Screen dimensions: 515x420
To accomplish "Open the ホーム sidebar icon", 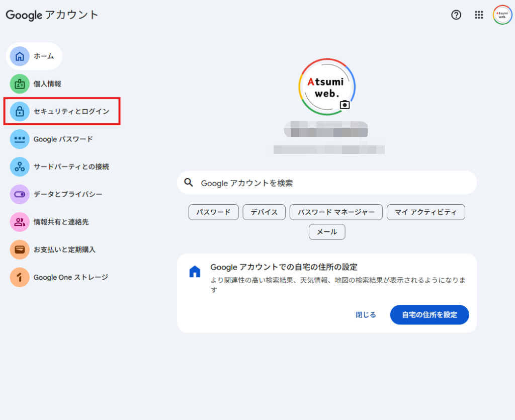I will tap(20, 56).
